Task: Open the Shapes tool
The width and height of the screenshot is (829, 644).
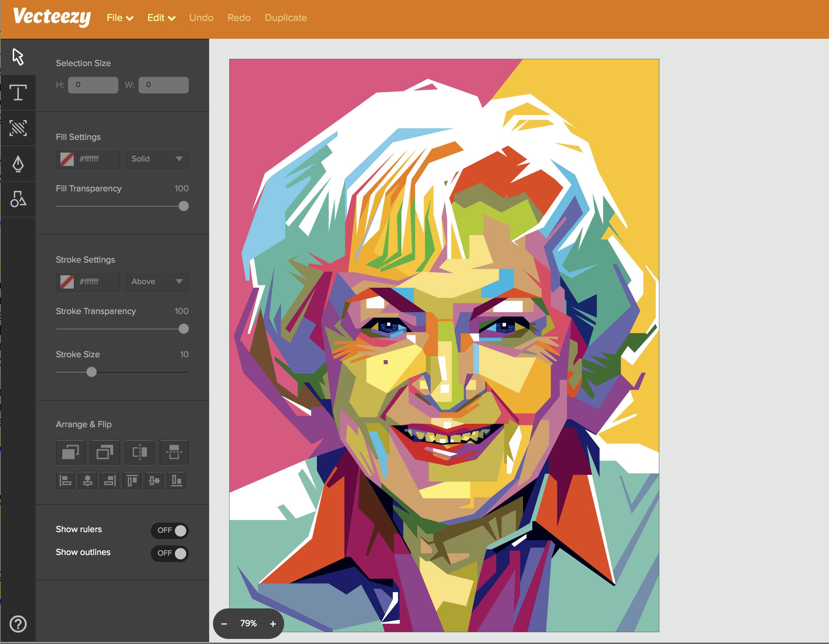Action: point(18,199)
